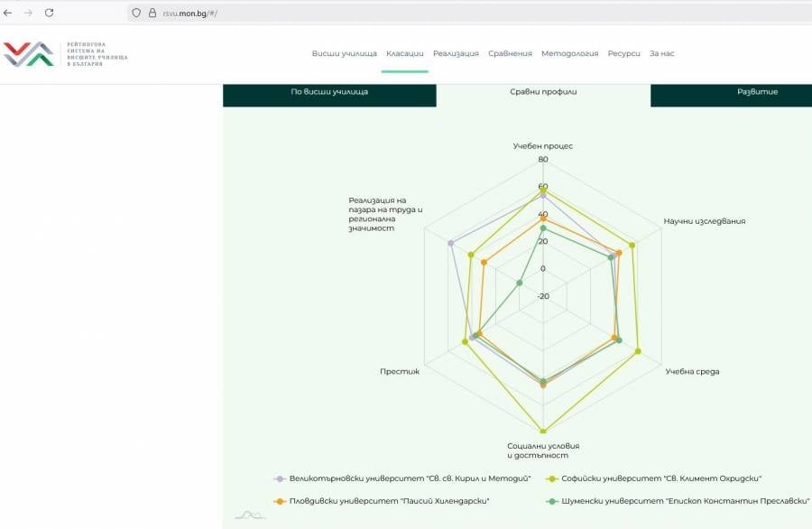Click the small curve chart icon at bottom

point(250,515)
